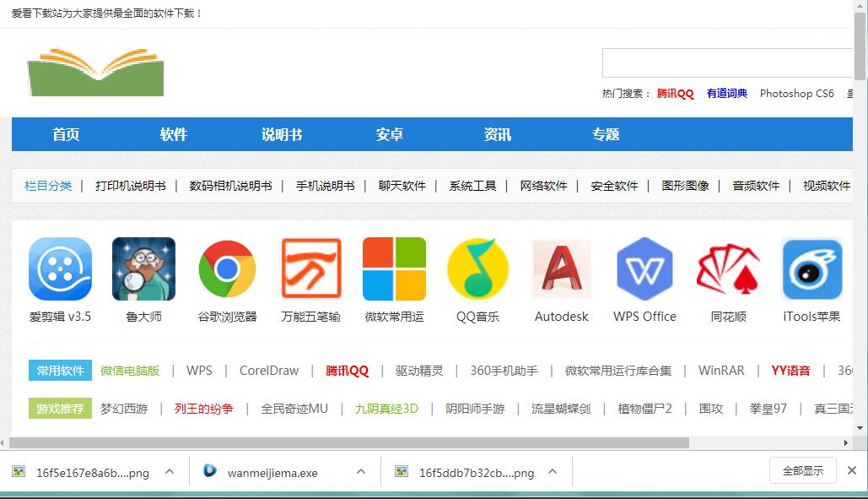Viewport: 868px width, 499px height.
Task: Open the 鲁大师 app icon
Action: (144, 268)
